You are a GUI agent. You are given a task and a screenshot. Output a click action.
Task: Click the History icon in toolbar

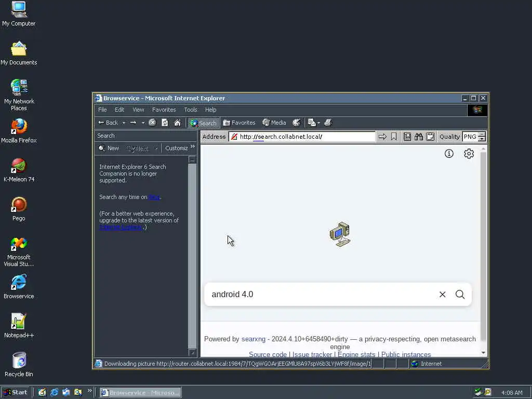(297, 123)
